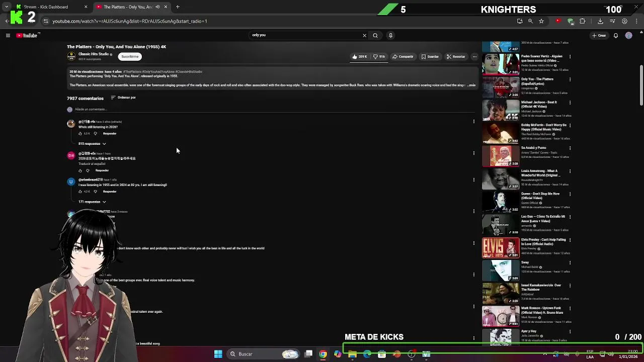
Task: Dislike the 'Who's still listening in 2026?' comment
Action: [x=95, y=133]
